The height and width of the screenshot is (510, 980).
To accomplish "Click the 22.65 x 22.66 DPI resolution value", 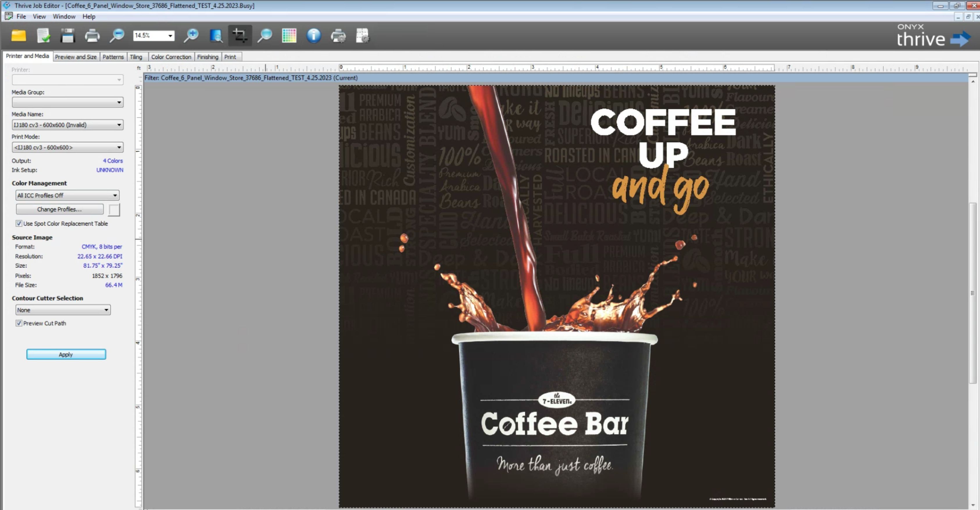I will point(100,256).
